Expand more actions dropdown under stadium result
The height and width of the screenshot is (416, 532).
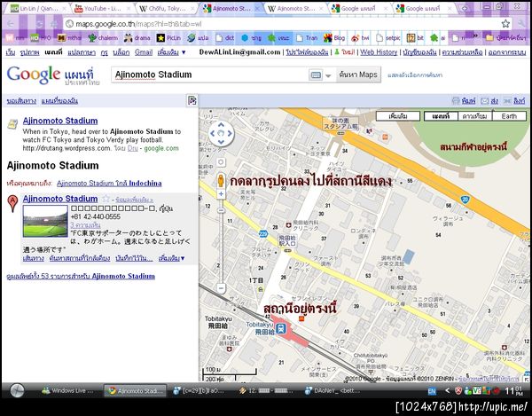pyautogui.click(x=172, y=258)
